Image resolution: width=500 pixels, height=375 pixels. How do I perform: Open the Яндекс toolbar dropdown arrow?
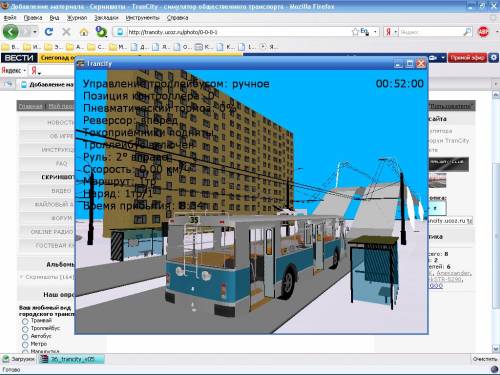(x=25, y=70)
